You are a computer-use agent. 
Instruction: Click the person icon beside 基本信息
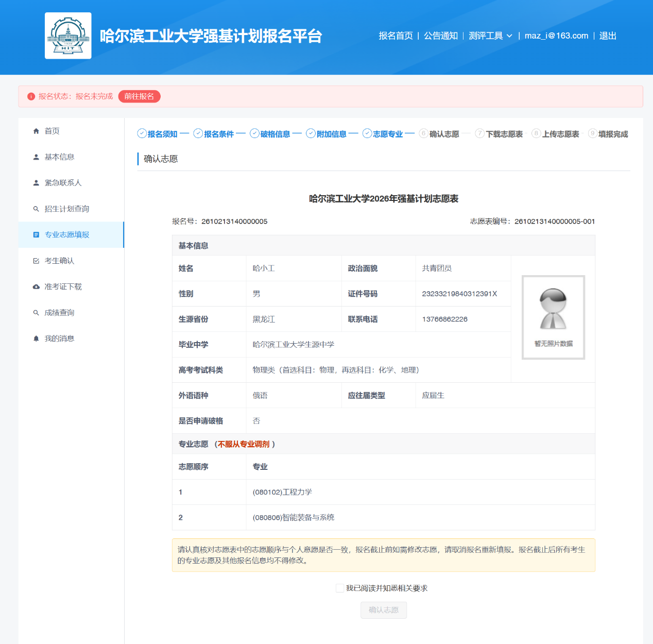point(36,157)
